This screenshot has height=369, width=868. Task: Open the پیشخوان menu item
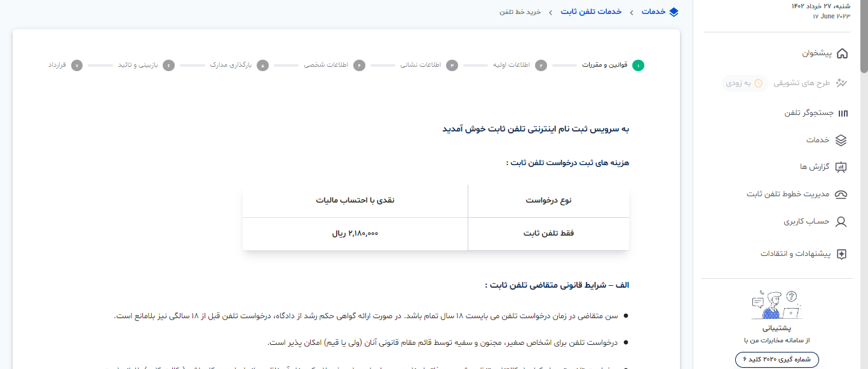coord(807,53)
